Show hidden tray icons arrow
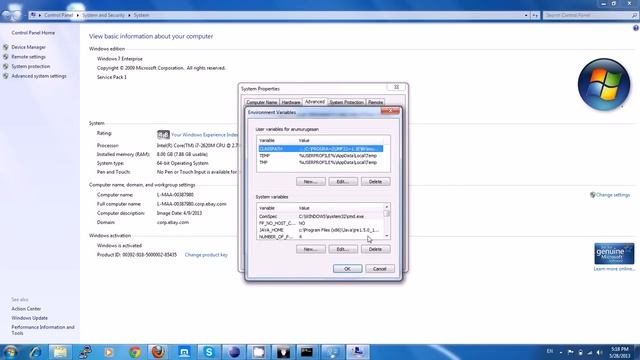 pos(561,352)
